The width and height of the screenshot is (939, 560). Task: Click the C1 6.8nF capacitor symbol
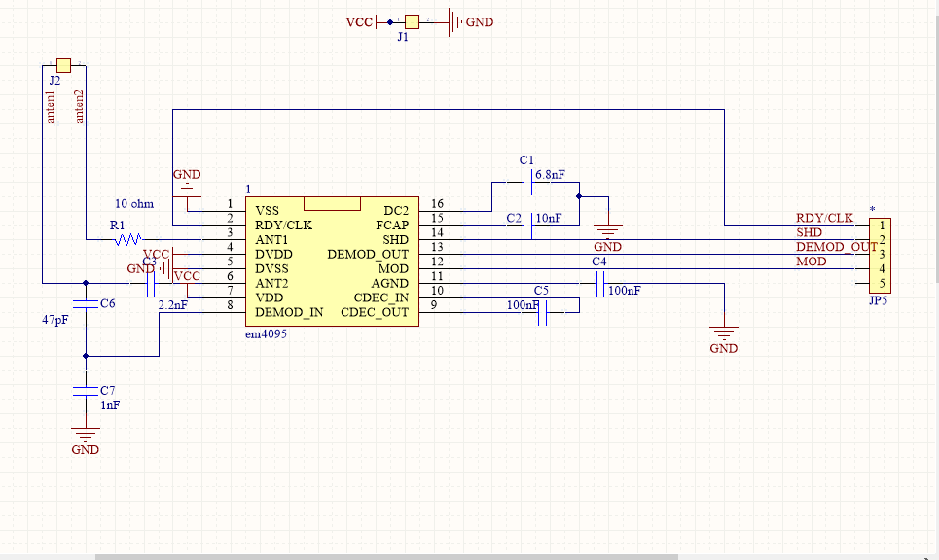click(x=526, y=180)
